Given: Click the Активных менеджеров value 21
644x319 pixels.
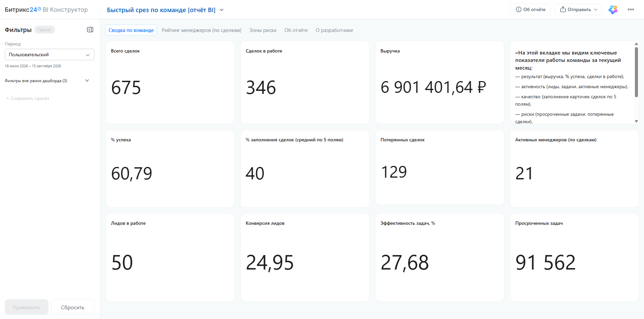Looking at the screenshot, I should (x=524, y=174).
